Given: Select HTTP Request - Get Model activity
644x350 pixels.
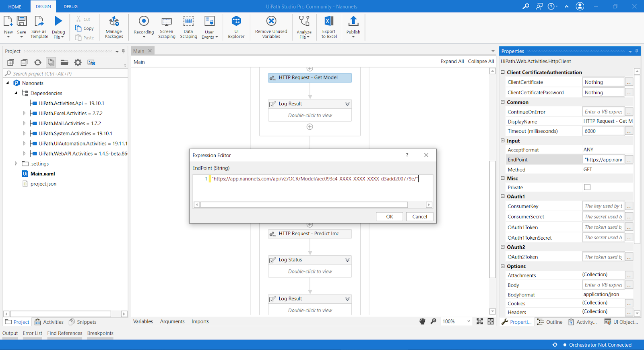Looking at the screenshot, I should [310, 78].
